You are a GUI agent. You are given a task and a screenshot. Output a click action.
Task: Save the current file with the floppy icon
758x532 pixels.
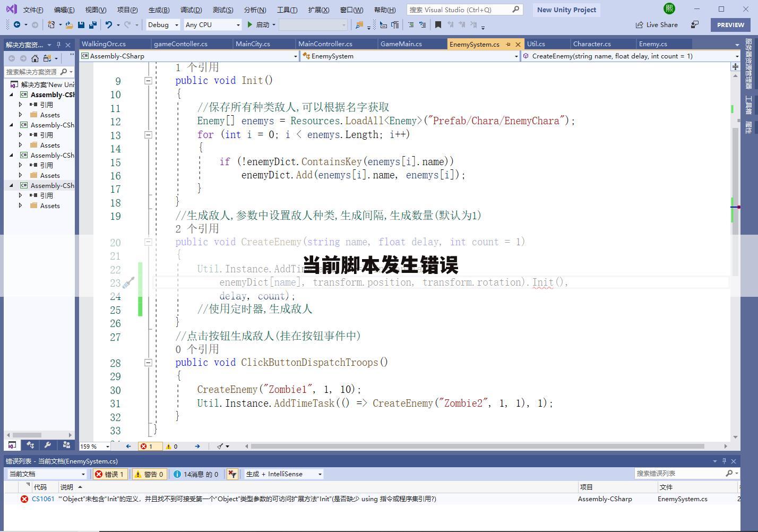[81, 24]
